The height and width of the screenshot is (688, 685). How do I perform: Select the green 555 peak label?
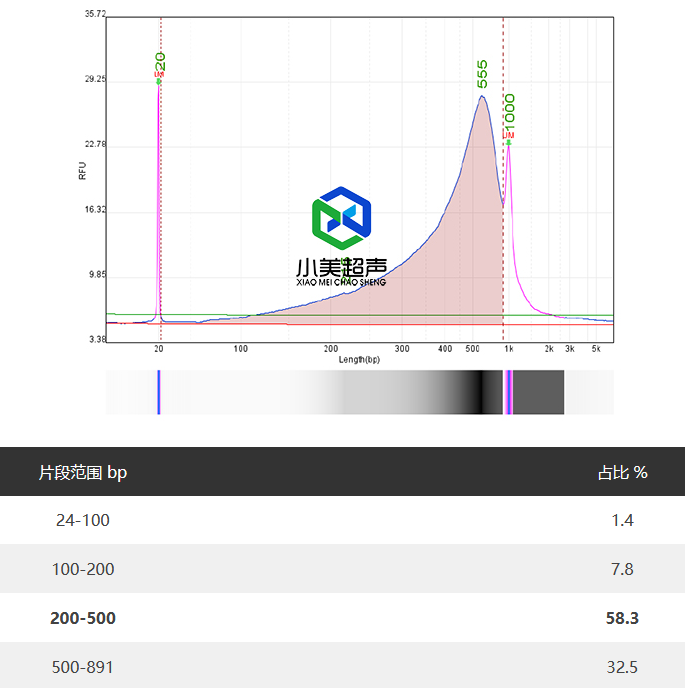pos(482,73)
